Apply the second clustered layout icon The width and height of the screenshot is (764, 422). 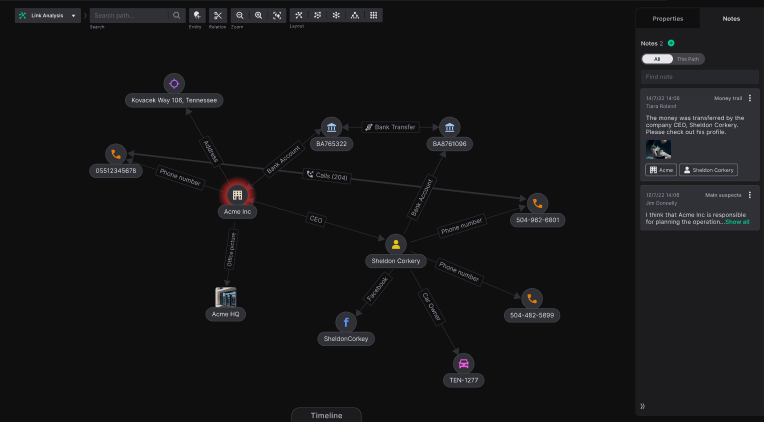click(x=318, y=16)
